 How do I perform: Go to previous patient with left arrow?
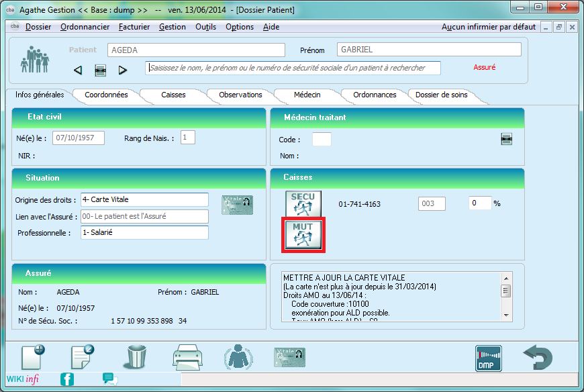[77, 70]
